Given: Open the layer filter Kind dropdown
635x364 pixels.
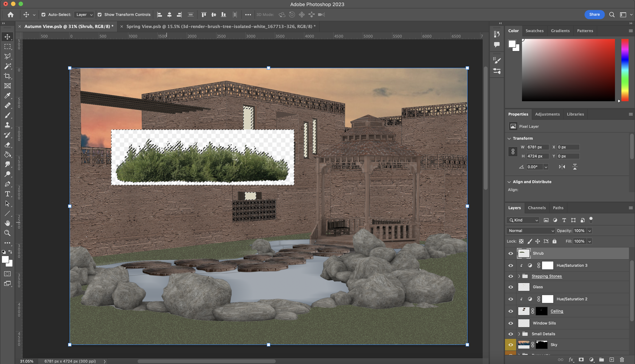Looking at the screenshot, I should click(x=523, y=220).
